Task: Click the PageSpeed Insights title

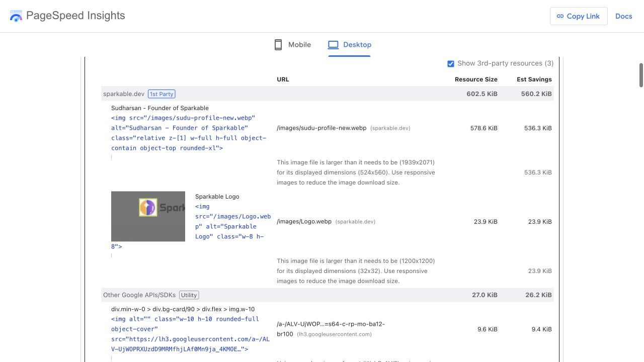Action: click(75, 16)
